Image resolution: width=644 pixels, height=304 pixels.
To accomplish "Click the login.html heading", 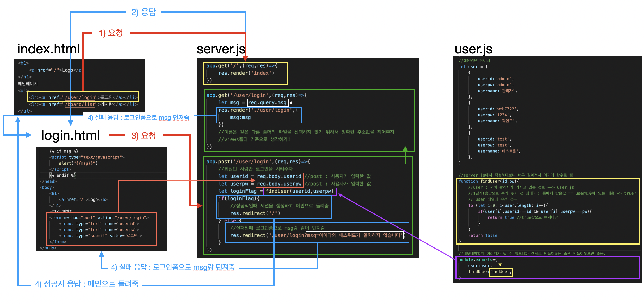I will point(70,135).
